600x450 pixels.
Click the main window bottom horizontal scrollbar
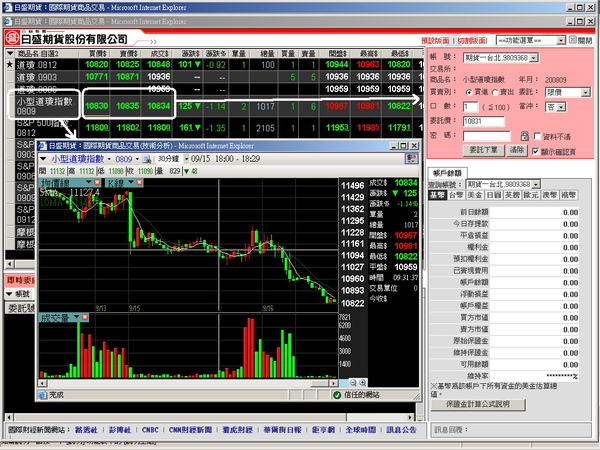point(209,417)
